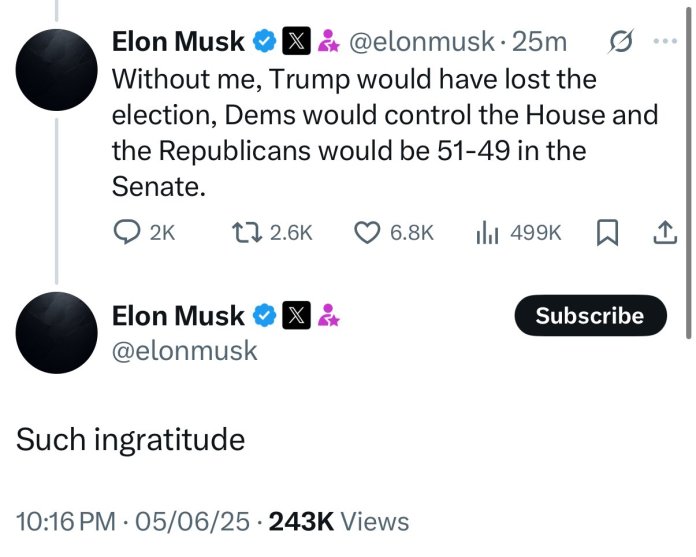Click the 10:16 PM · 05/06/25 timestamp
Viewport: 696px width, 557px height.
point(132,521)
